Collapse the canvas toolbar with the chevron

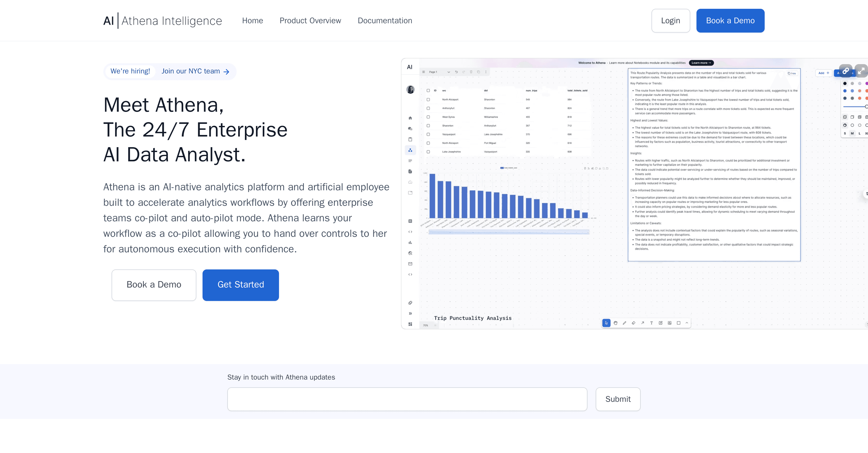coord(687,323)
